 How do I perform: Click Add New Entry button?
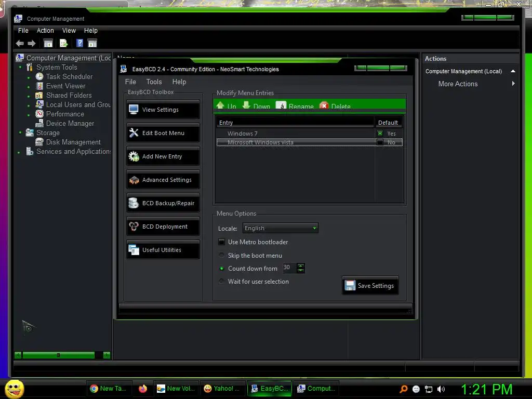163,156
